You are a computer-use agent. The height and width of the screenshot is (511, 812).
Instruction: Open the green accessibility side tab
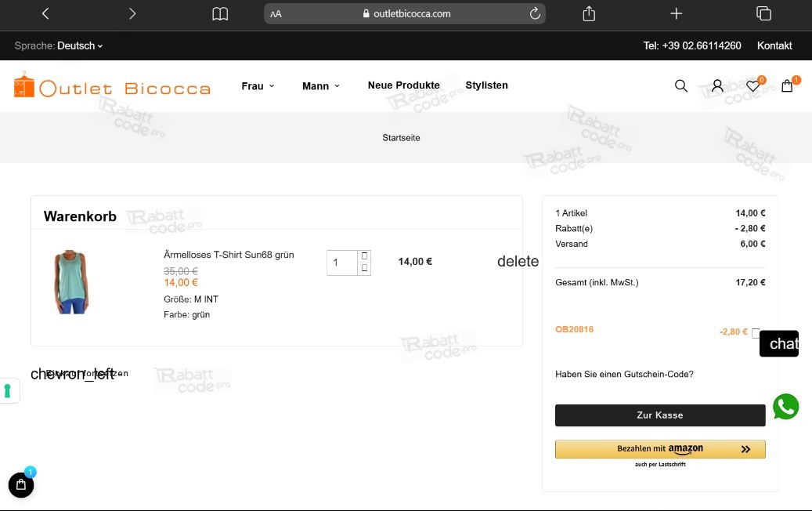(9, 390)
